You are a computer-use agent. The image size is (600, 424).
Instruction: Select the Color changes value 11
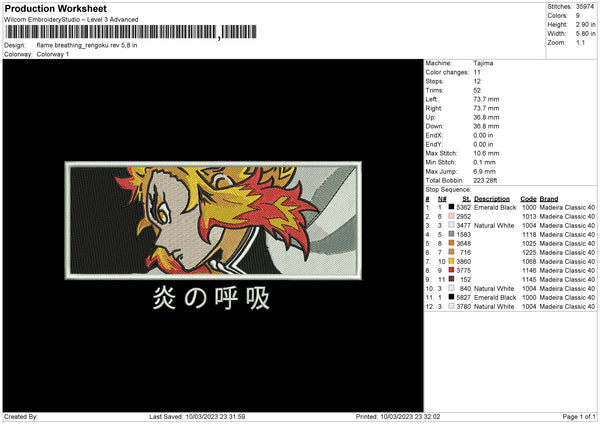pos(477,72)
